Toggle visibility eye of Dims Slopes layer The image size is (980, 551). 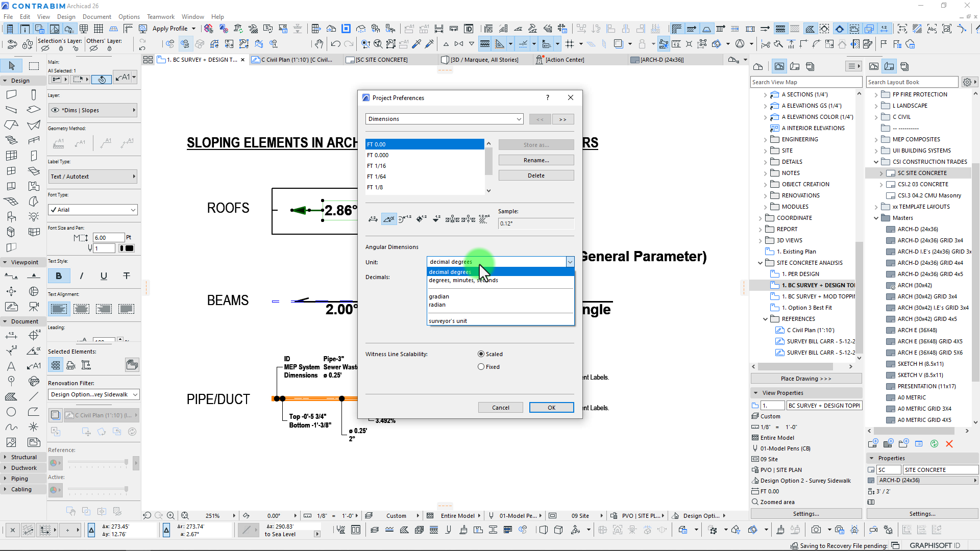point(55,110)
